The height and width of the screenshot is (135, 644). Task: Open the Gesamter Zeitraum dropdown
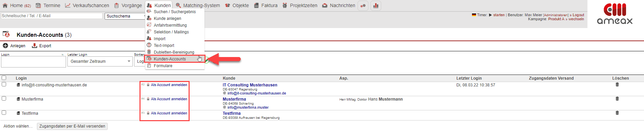(100, 61)
